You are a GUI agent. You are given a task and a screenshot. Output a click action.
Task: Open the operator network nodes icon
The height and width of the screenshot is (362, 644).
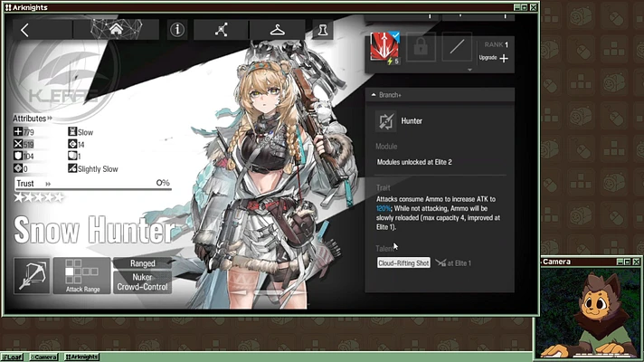(222, 30)
